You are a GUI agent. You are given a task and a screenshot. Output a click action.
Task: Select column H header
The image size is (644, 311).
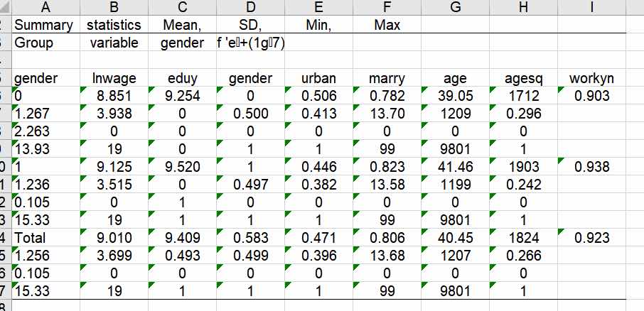coord(523,7)
